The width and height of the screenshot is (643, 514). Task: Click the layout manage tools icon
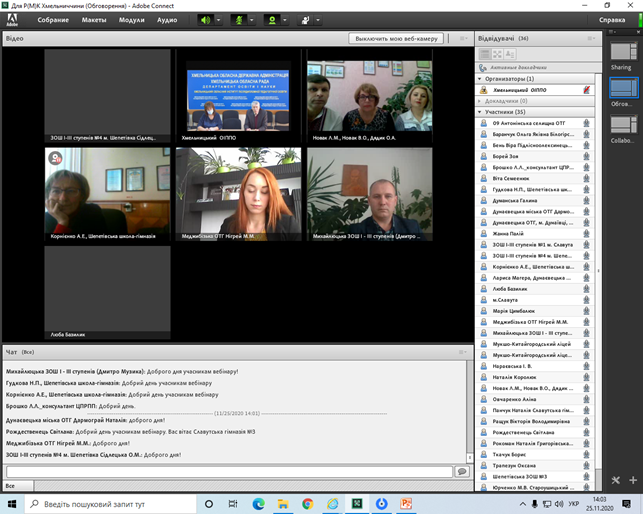click(616, 480)
